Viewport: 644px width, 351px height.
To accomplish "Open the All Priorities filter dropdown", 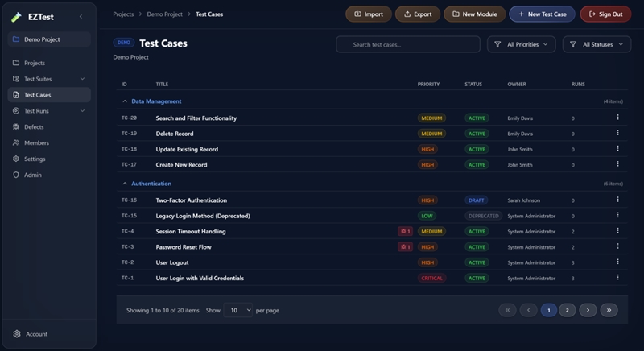I will [x=521, y=45].
